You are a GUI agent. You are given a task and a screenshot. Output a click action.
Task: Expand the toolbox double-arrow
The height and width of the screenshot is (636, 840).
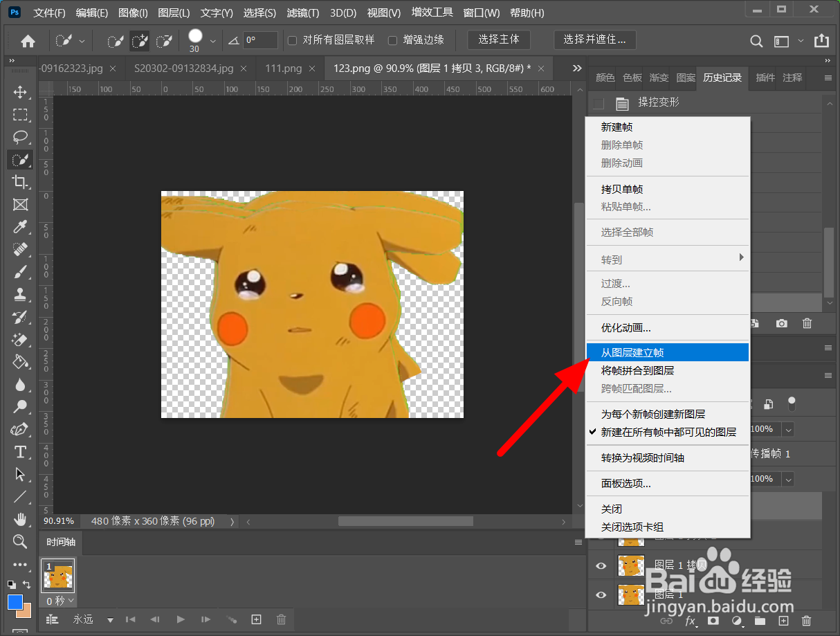(x=12, y=61)
